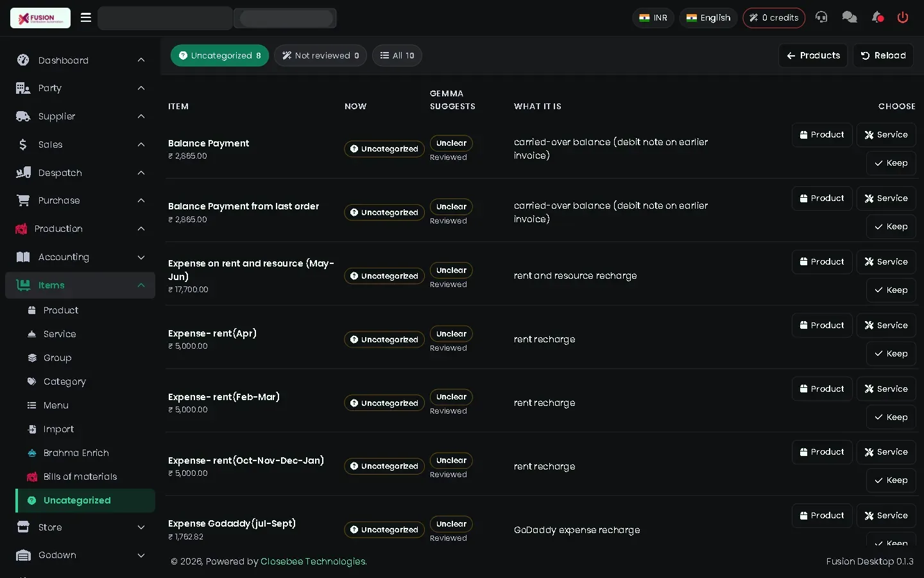Expand the Store sidebar section
This screenshot has height=578, width=924.
click(80, 527)
